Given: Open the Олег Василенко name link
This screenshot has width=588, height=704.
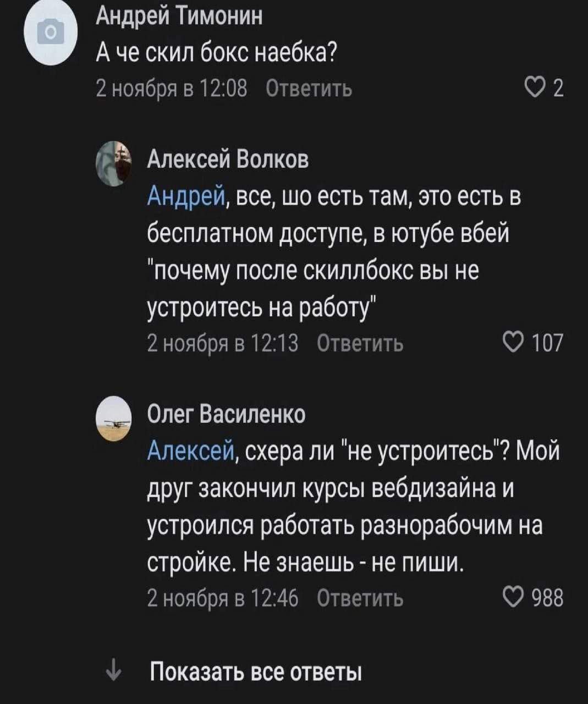Looking at the screenshot, I should click(x=227, y=414).
